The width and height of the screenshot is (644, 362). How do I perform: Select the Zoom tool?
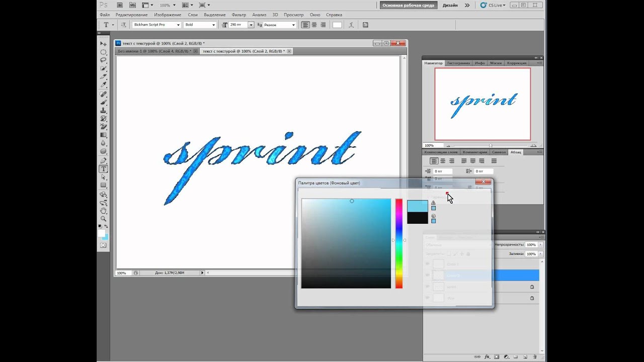click(103, 219)
